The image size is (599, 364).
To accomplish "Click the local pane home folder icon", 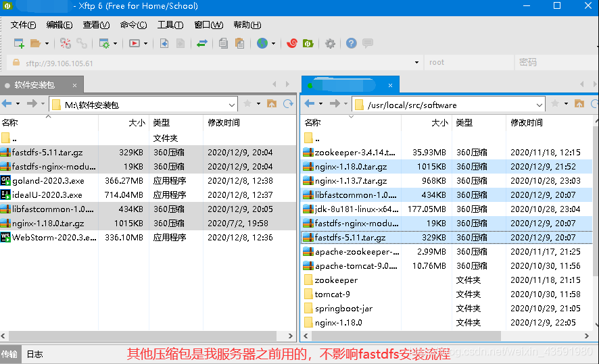I will pyautogui.click(x=272, y=103).
